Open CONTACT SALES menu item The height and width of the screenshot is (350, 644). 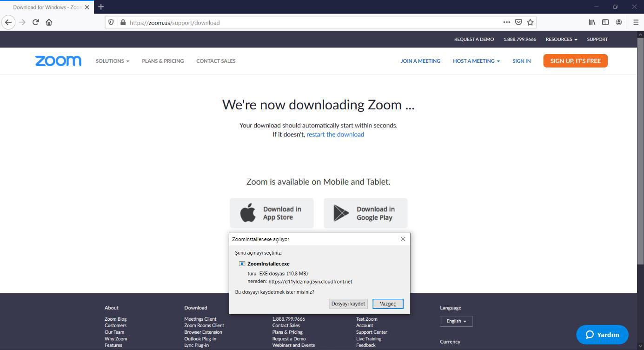click(216, 61)
